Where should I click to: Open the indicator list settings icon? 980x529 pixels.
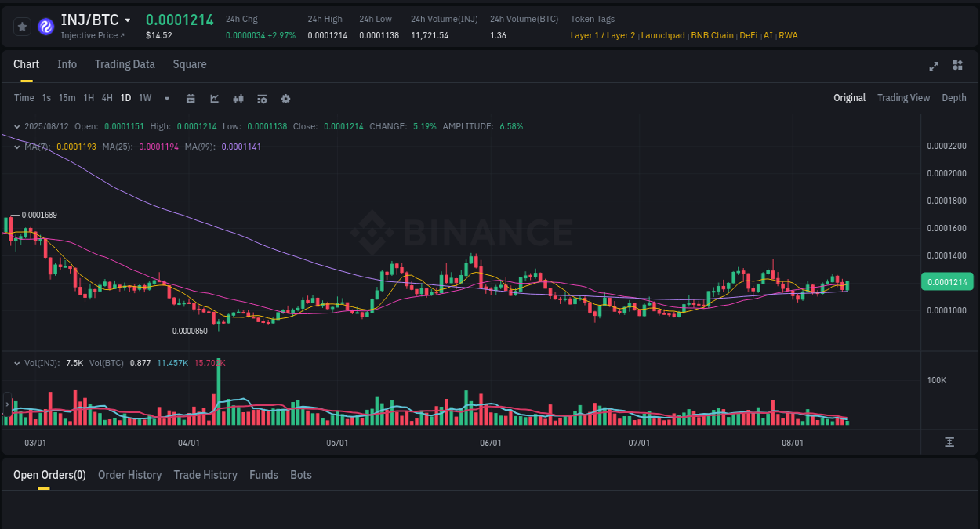(261, 98)
